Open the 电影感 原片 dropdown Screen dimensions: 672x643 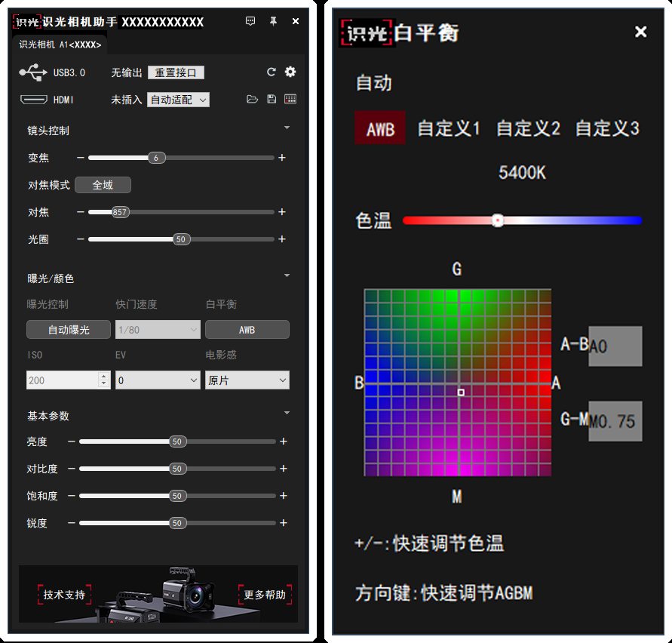[x=247, y=380]
